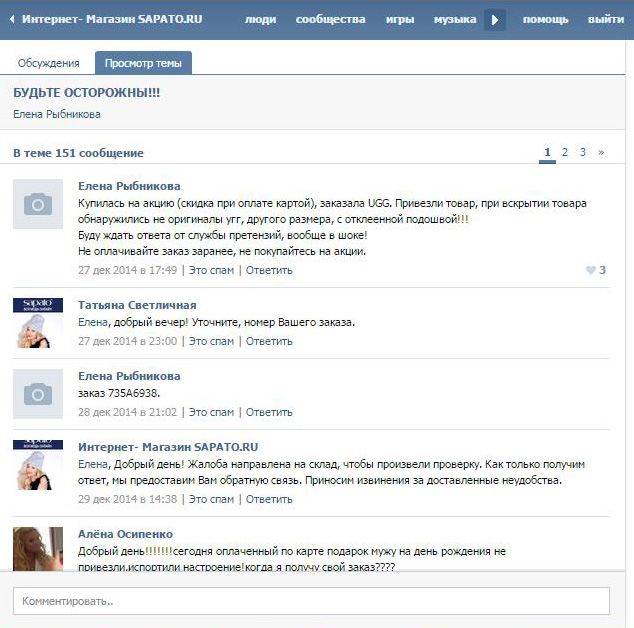Jump to last page with » arrow
Viewport: 634px width, 628px height.
601,152
